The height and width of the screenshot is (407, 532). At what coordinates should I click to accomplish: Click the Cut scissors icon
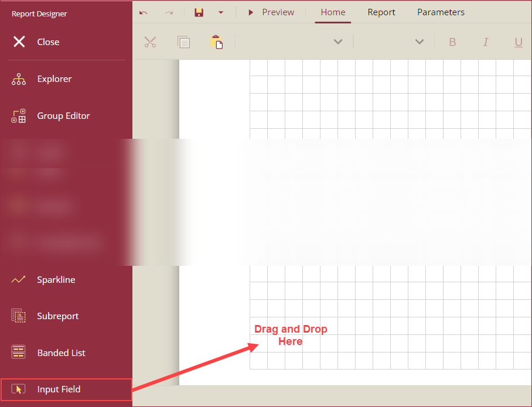pyautogui.click(x=150, y=42)
